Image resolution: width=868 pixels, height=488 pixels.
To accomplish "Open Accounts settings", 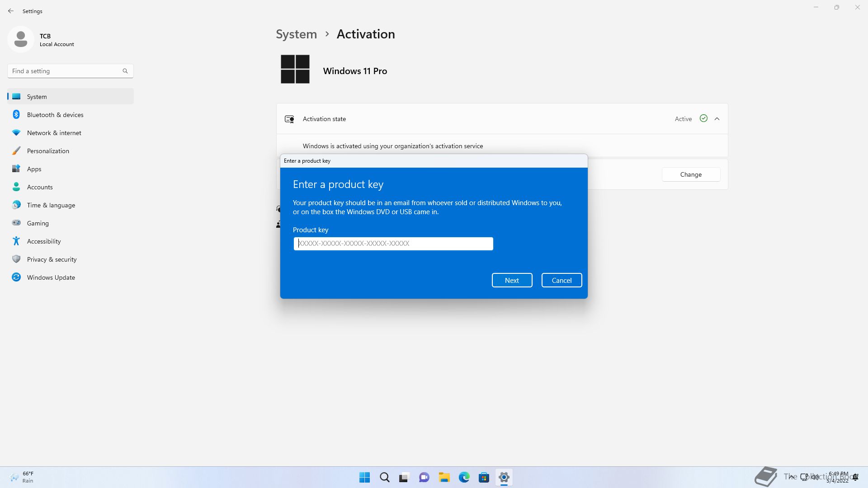I will click(71, 187).
